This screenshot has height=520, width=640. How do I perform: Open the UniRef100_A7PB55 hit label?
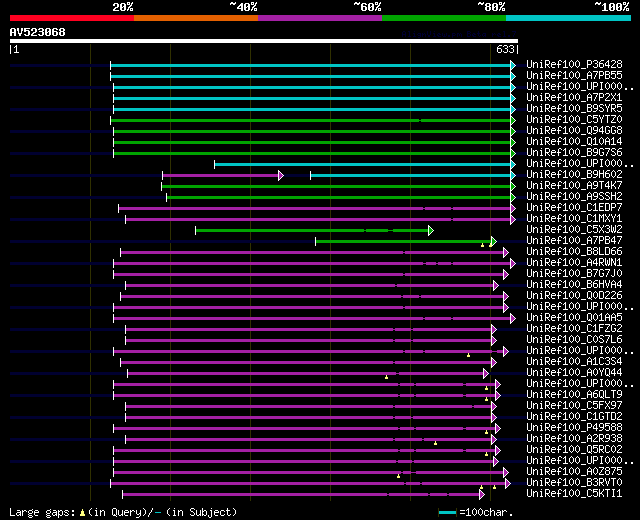coord(574,76)
